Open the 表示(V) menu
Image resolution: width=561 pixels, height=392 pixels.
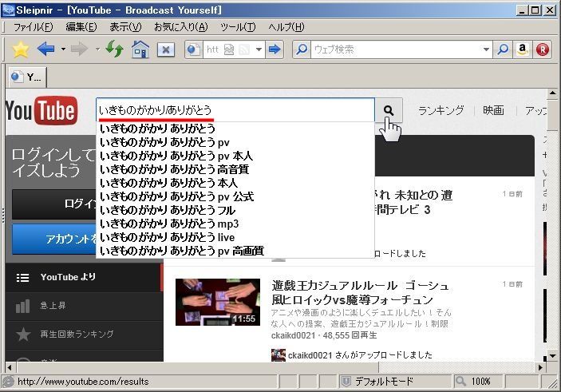point(125,27)
